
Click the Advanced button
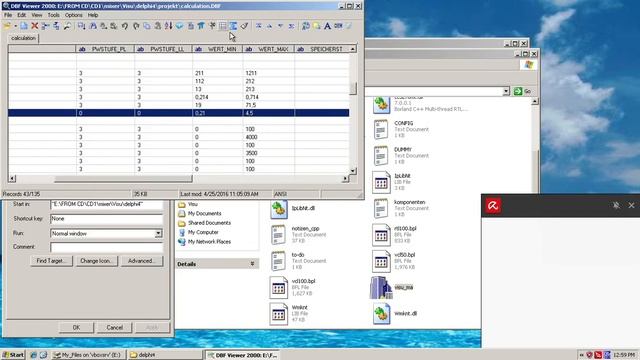142,261
